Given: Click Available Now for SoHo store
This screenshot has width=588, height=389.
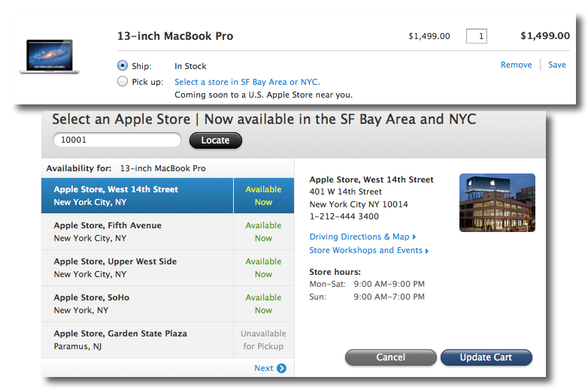Looking at the screenshot, I should click(263, 303).
